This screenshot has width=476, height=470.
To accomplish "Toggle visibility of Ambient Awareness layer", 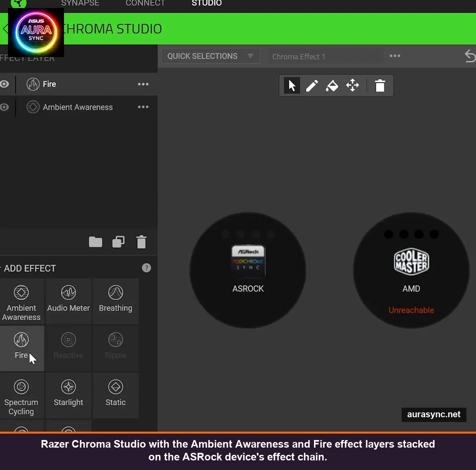I will 4,107.
